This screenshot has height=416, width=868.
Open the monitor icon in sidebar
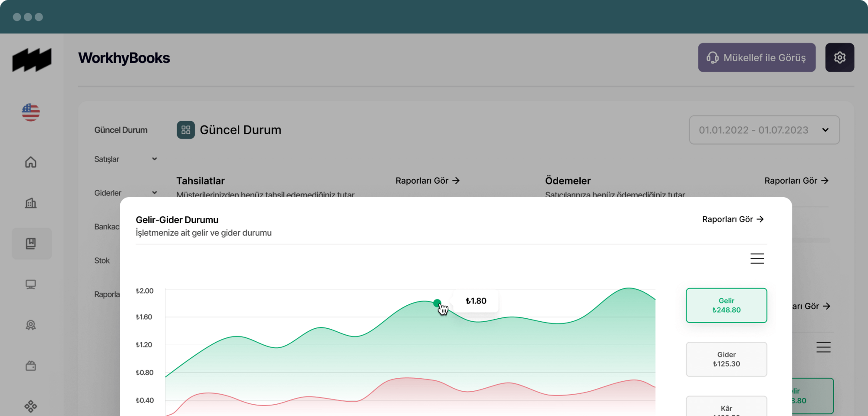31,284
